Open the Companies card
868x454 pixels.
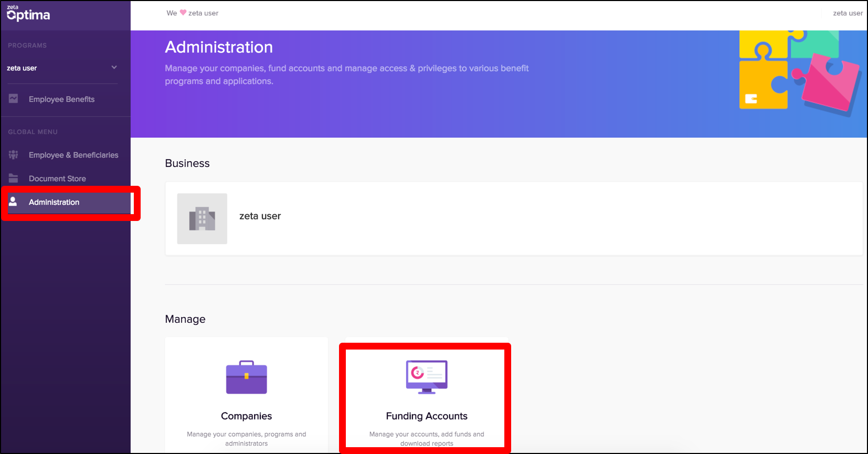tap(246, 395)
